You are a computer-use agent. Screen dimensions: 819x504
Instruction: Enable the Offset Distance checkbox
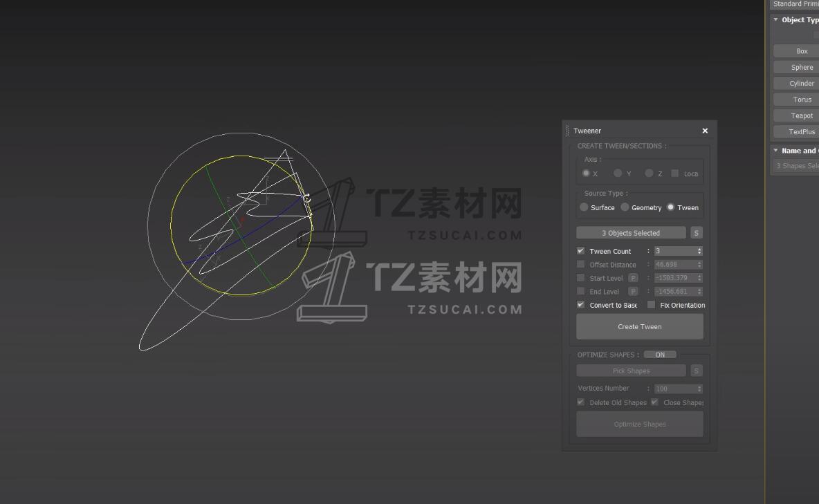[580, 264]
